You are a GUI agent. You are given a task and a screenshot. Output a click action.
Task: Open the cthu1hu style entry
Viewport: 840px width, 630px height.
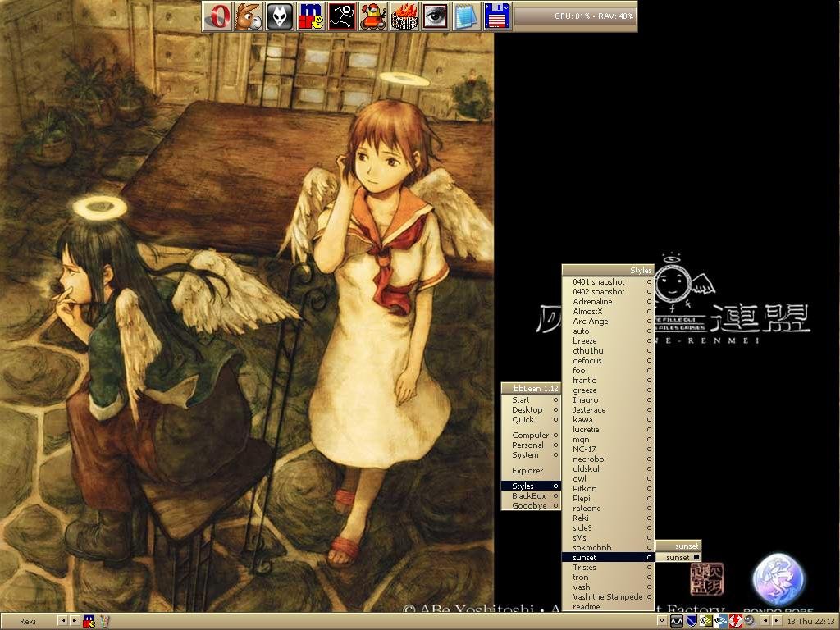coord(608,350)
